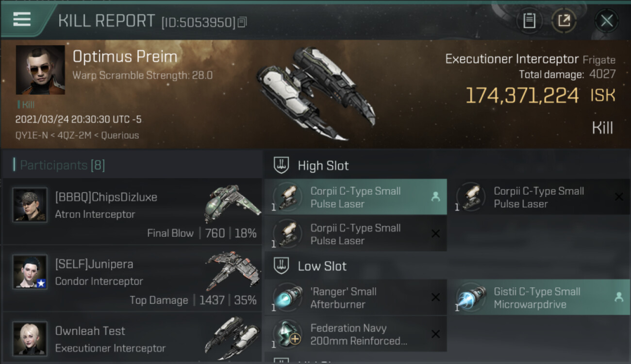Click the QY1E-N system location link
The width and height of the screenshot is (631, 364).
[x=31, y=135]
